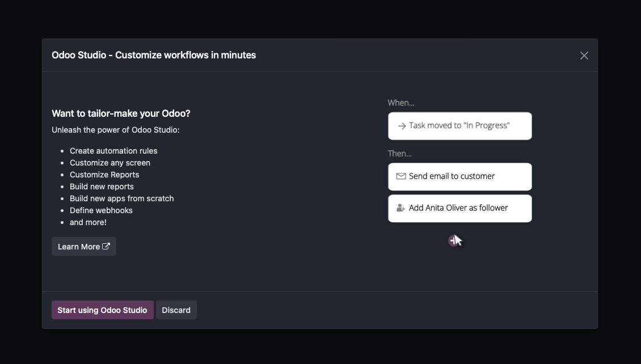The image size is (641, 364).
Task: Close the Odoo Studio dialog
Action: 584,56
